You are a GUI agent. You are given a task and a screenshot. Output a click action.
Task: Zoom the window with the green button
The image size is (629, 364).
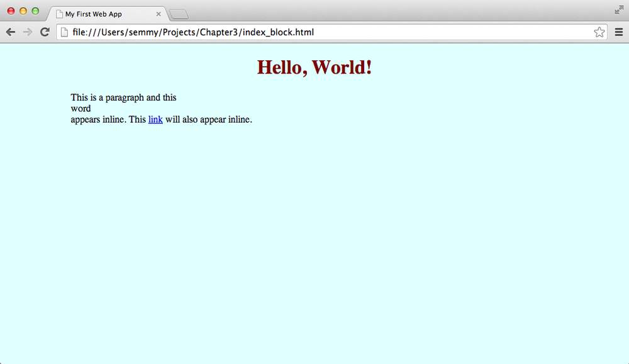point(35,11)
